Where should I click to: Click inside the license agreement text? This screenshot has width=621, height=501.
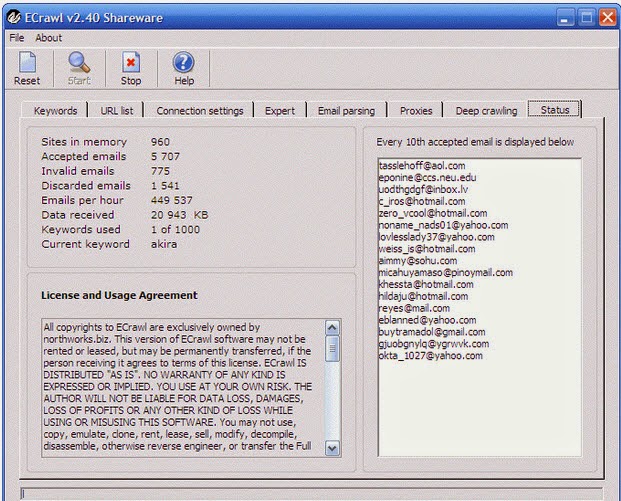click(x=183, y=387)
